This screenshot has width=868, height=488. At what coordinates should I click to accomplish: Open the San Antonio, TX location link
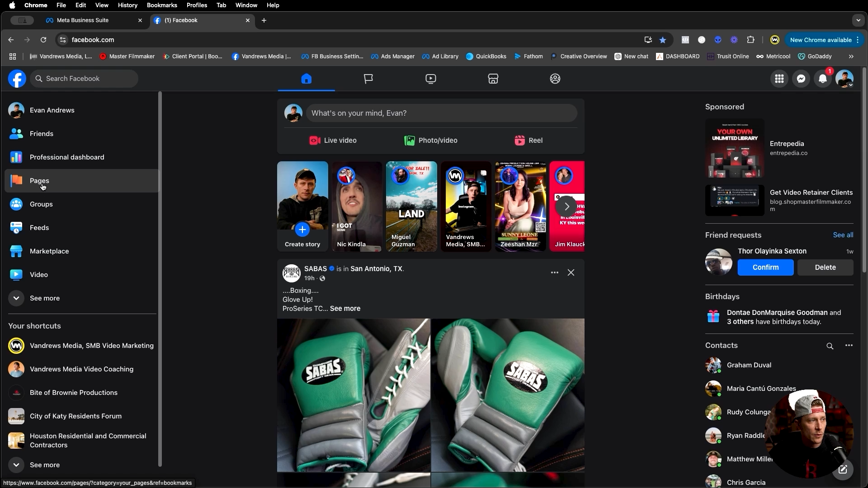pyautogui.click(x=376, y=269)
